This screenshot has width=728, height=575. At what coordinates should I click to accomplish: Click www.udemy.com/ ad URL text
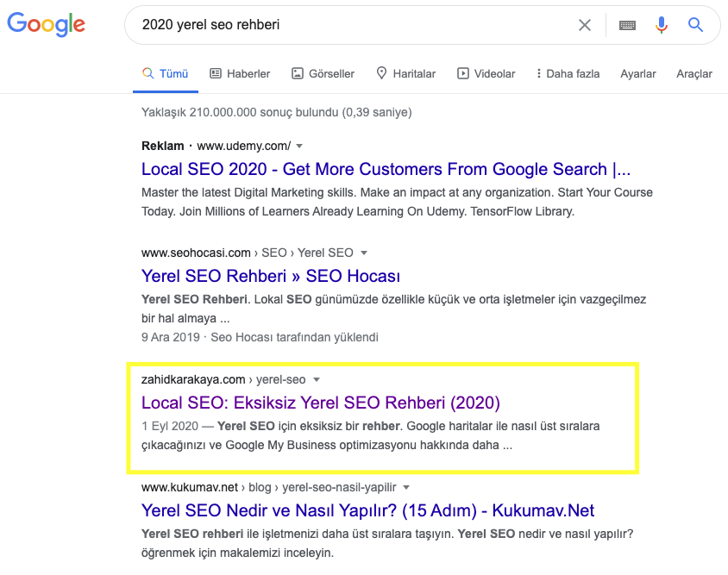point(244,146)
